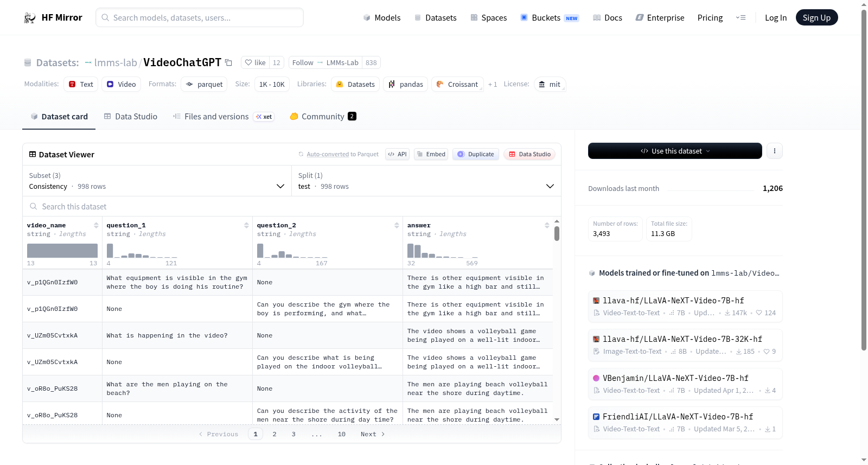Switch to the Data Studio tab

131,117
